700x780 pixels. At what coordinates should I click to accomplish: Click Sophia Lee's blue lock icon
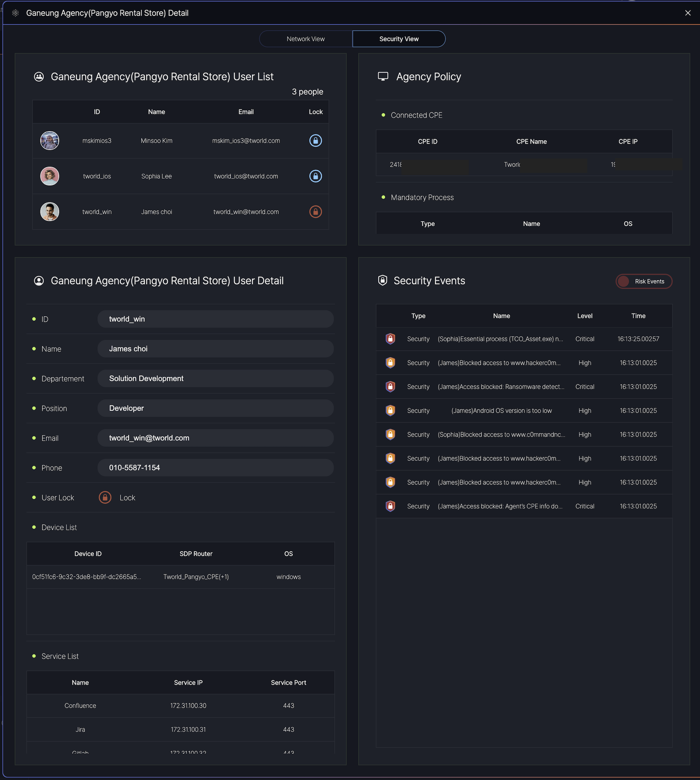pos(316,176)
